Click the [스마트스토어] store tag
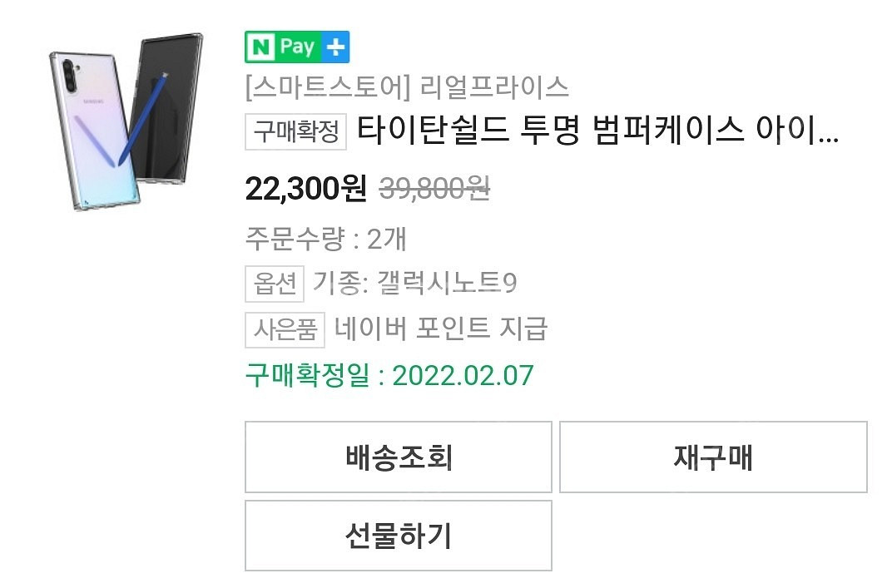Screen dimensions: 892x588 [x=328, y=87]
